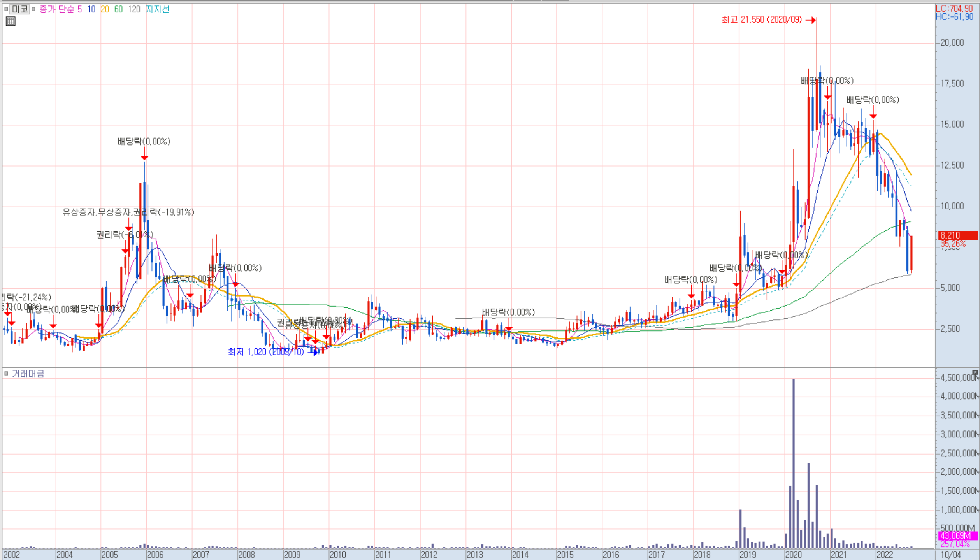Click the red arrow at 최고 21,550 marker
Image resolution: width=980 pixels, height=560 pixels.
pyautogui.click(x=811, y=20)
